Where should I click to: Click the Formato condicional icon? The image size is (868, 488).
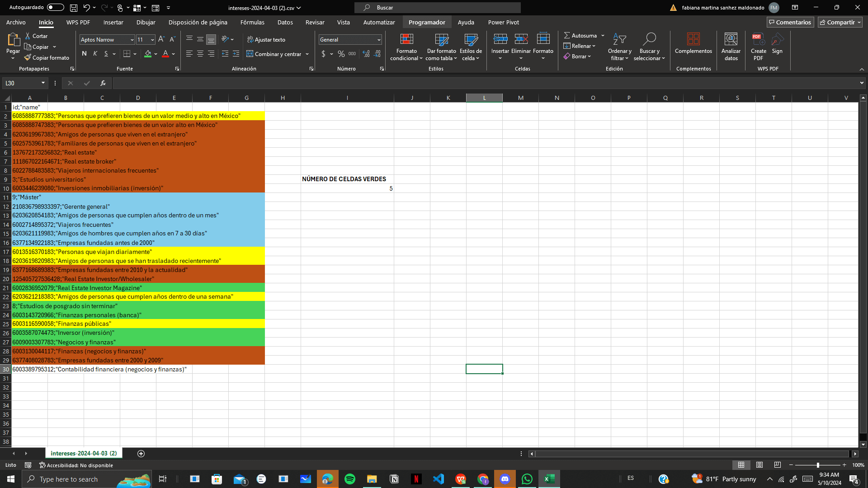pos(406,40)
